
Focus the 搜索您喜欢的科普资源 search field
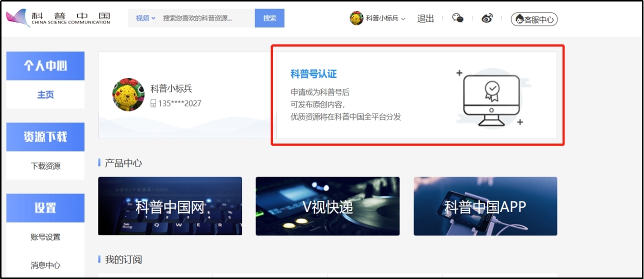[205, 18]
